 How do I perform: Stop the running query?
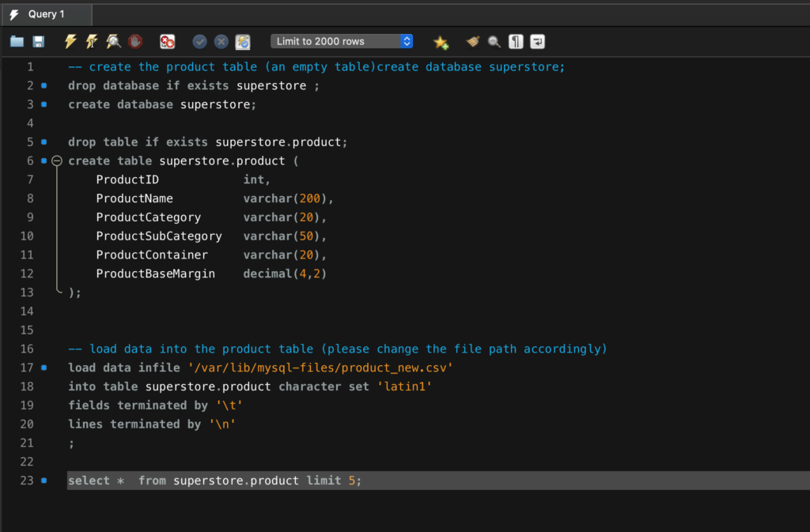[x=135, y=42]
